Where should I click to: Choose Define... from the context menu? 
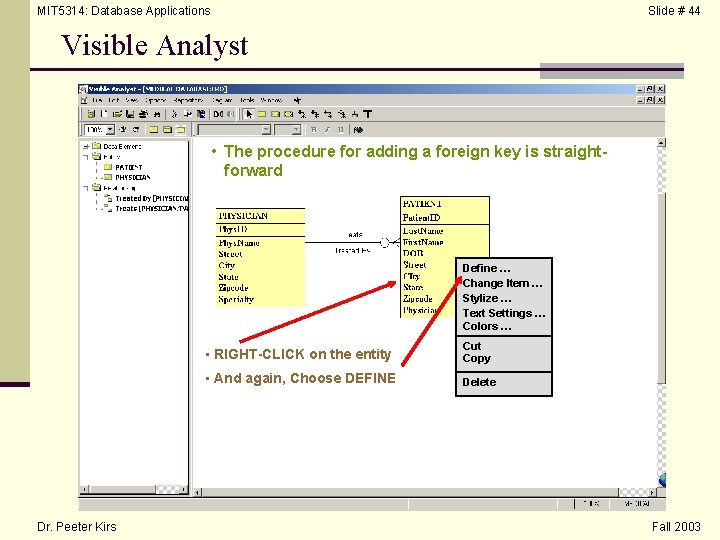point(486,268)
